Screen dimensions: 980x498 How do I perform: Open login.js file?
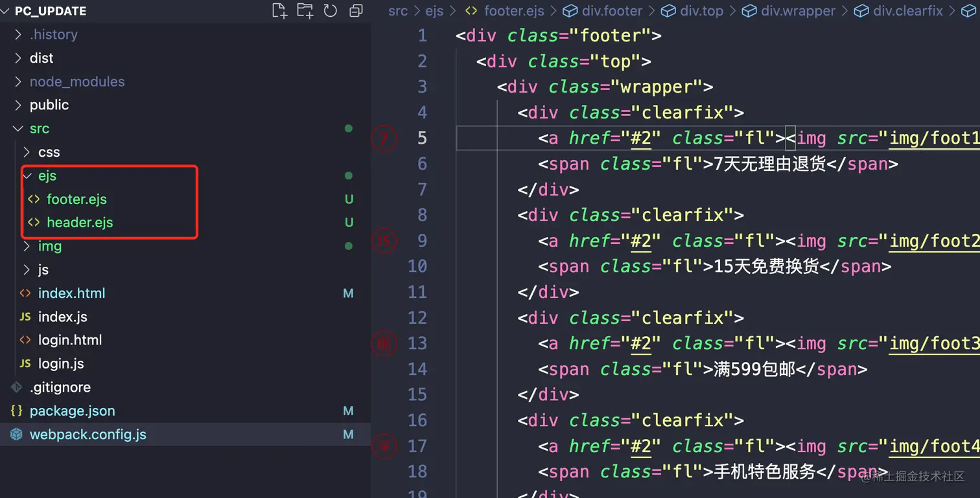[61, 363]
